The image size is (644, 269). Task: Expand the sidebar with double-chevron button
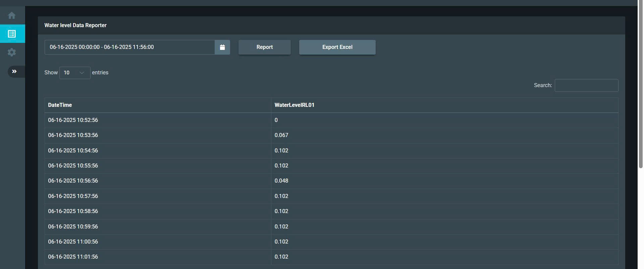pos(14,71)
